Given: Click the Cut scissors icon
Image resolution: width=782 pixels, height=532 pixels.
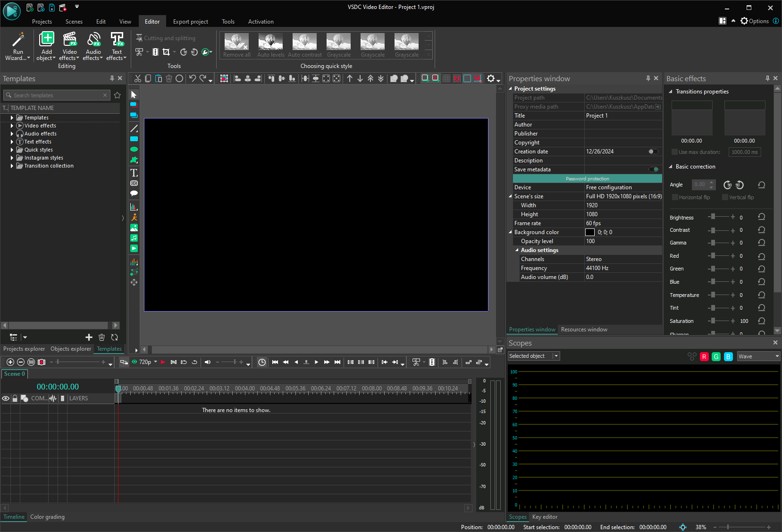Looking at the screenshot, I should click(x=138, y=78).
